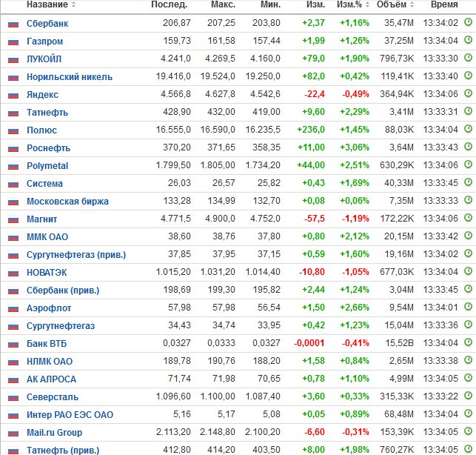Click the Время column header
Screen dimensions: 476x455
click(444, 4)
